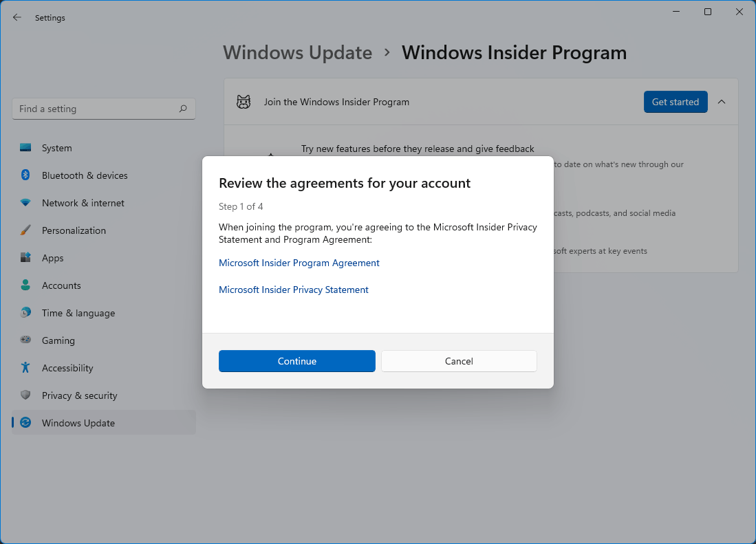Click the Privacy & security shield icon
This screenshot has width=756, height=544.
tap(26, 395)
